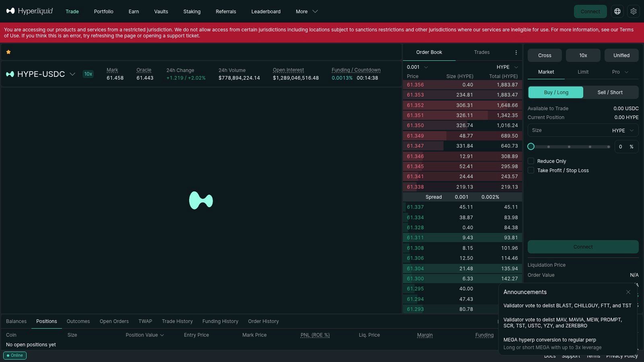
Task: Click the percentage input box
Action: 626,147
